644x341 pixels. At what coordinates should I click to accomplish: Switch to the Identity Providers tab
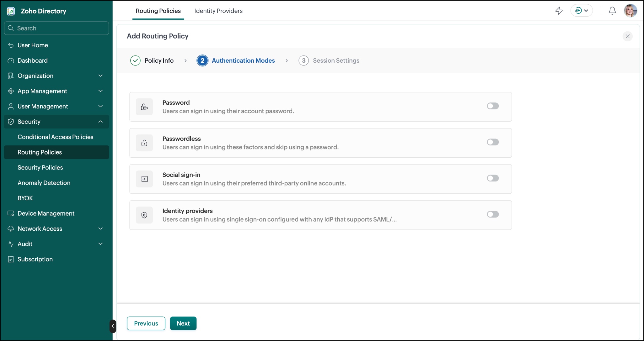[218, 11]
